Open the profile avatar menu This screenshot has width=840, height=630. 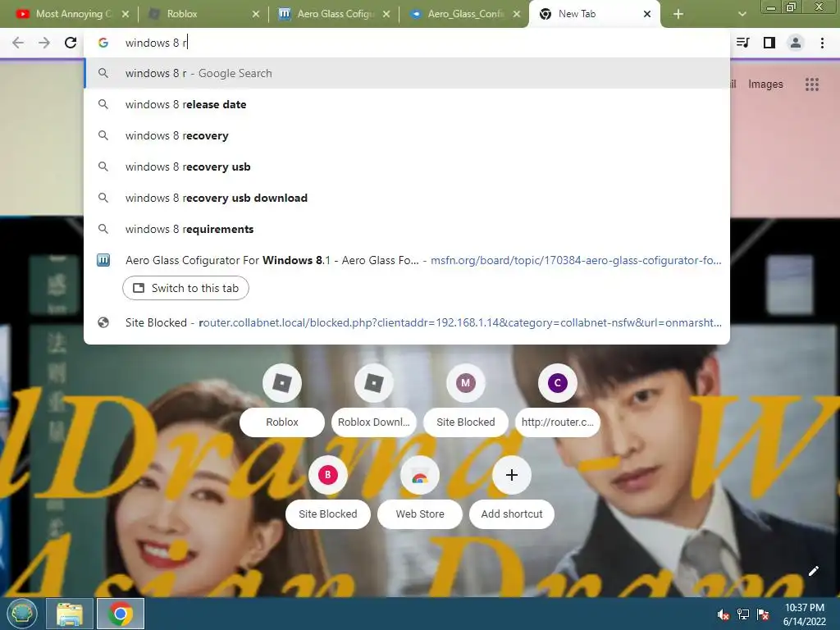point(796,43)
